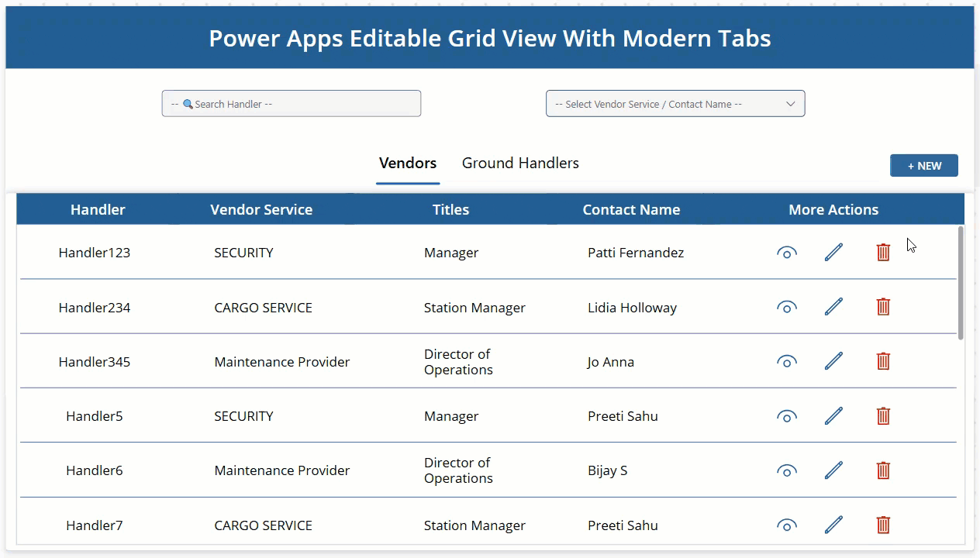
Task: Click Station Manager in Handler7 row
Action: coord(474,525)
